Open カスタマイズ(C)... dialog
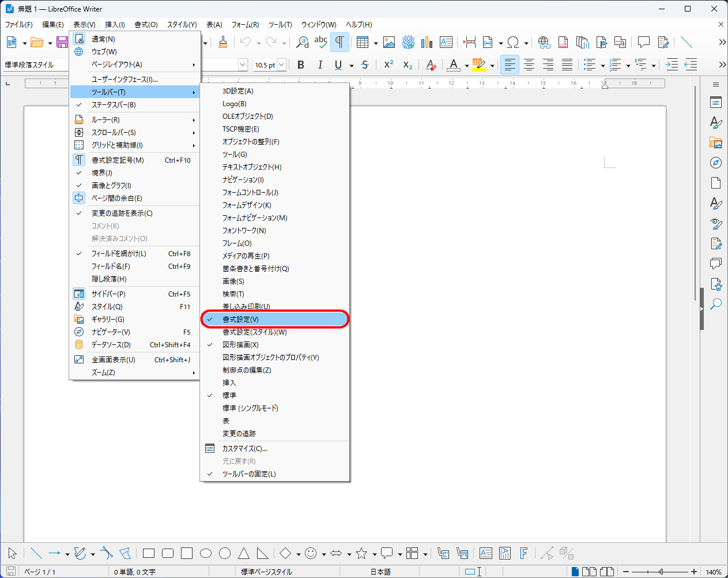 pos(245,449)
